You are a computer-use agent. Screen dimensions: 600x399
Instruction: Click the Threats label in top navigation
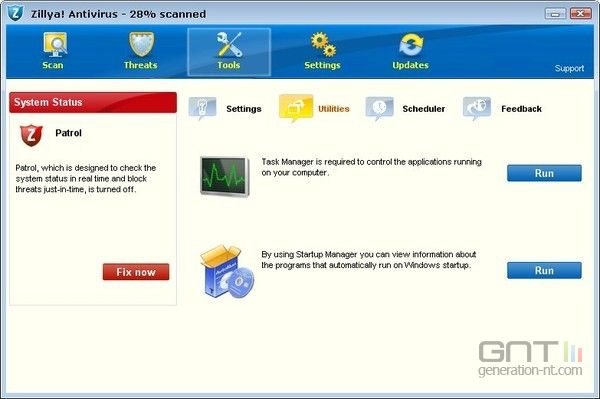(140, 65)
